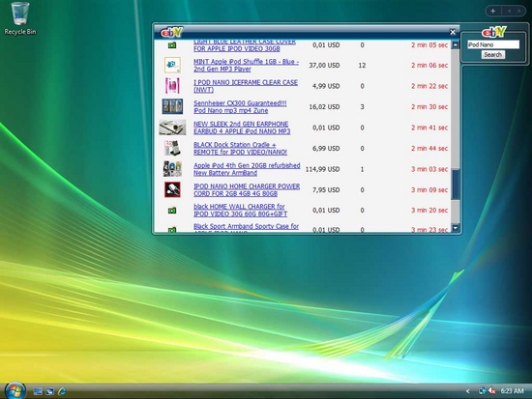Click the Apple iPod 4th Gen 20GB thumbnail
532x399 pixels.
tap(172, 169)
